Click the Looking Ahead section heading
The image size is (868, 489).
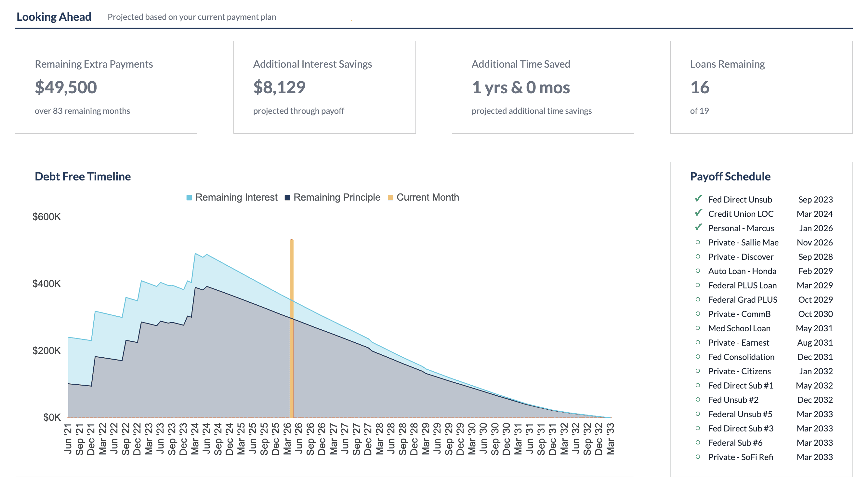(54, 17)
